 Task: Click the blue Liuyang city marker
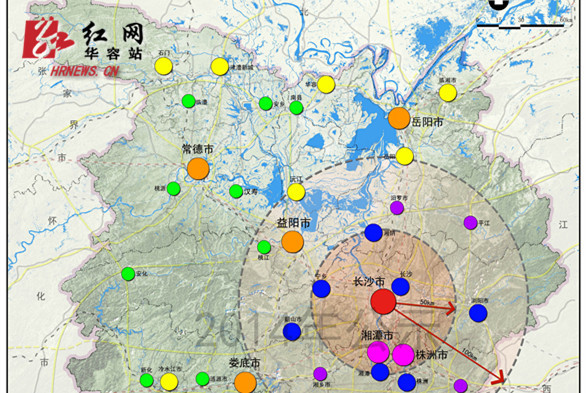(478, 313)
